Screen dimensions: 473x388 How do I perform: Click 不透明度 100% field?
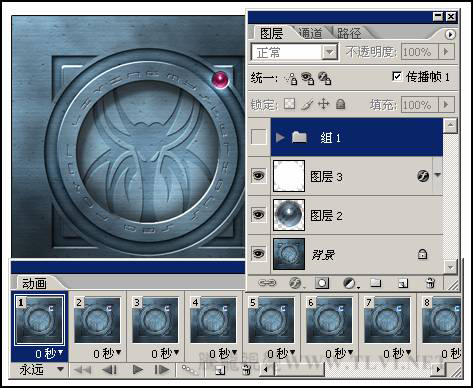point(419,52)
